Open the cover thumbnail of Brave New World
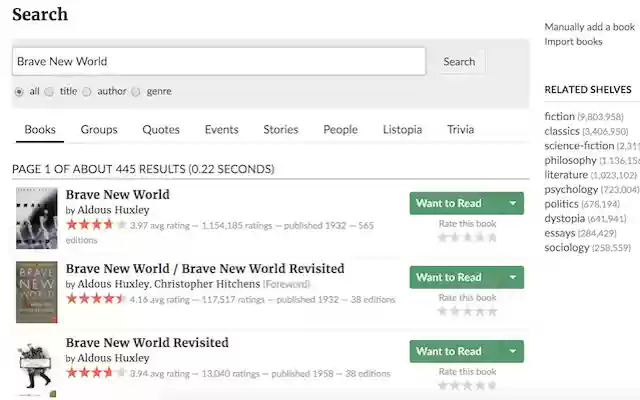 [x=37, y=218]
